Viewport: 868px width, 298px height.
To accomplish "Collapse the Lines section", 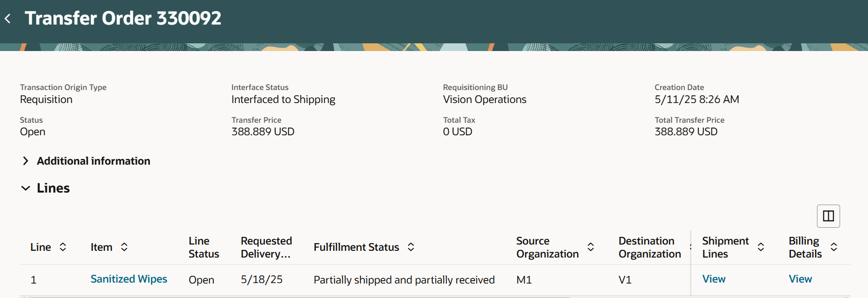I will pos(26,188).
